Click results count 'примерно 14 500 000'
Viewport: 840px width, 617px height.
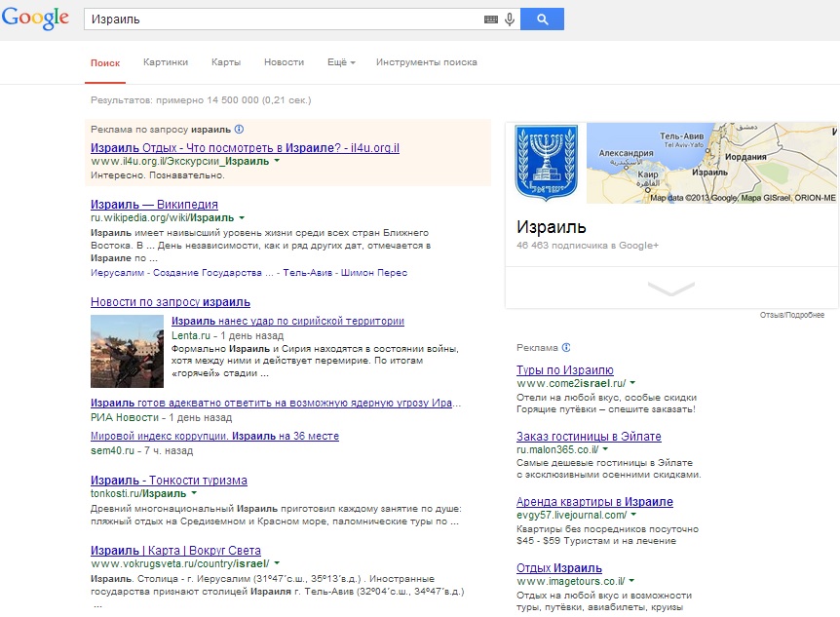pyautogui.click(x=208, y=99)
